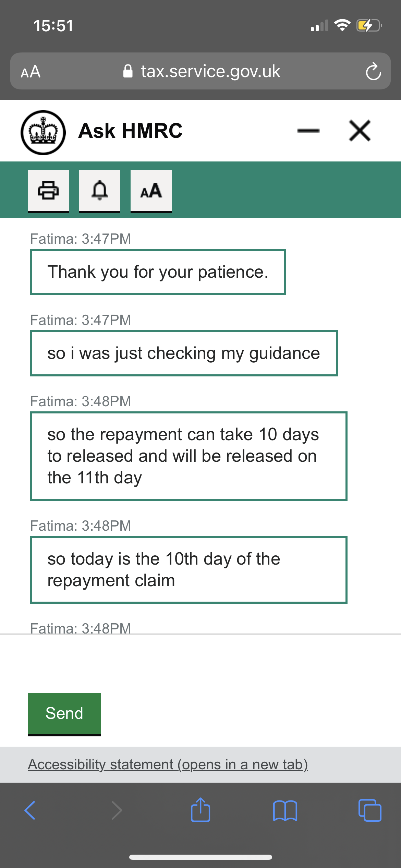
Task: Reload the tax.service.gov.uk page
Action: point(373,71)
